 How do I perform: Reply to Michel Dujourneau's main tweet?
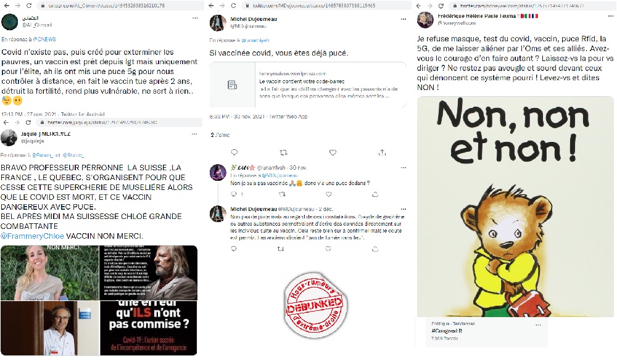point(234,152)
